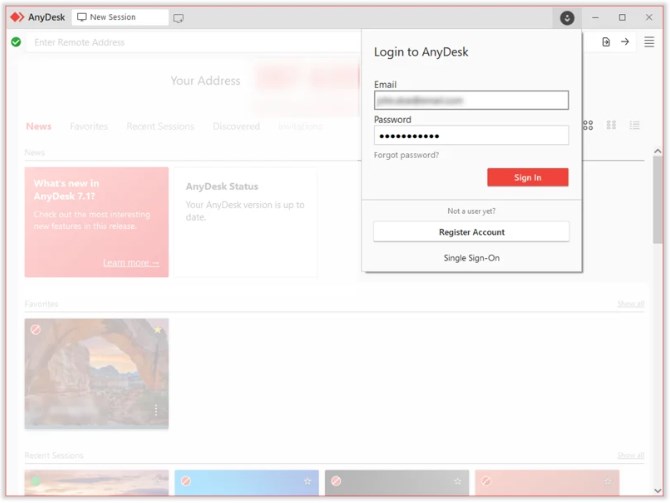Click the 'Login to AnyDesk' heading
The width and height of the screenshot is (670, 503).
(x=421, y=52)
